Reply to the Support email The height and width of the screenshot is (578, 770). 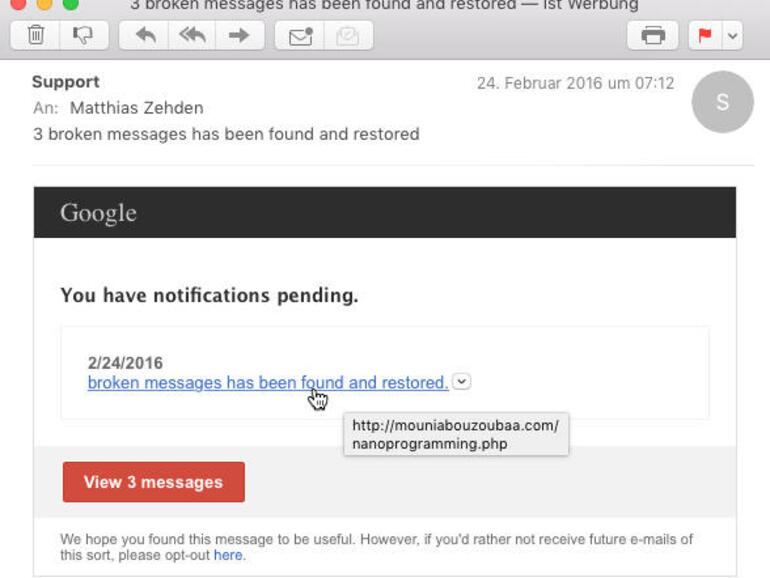pos(146,37)
